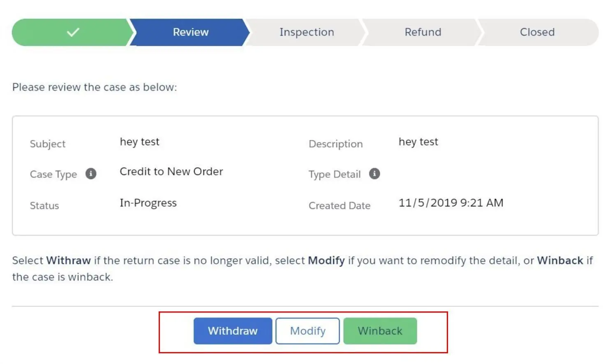Select the Review stage in the path
The width and height of the screenshot is (610, 364).
pyautogui.click(x=190, y=32)
